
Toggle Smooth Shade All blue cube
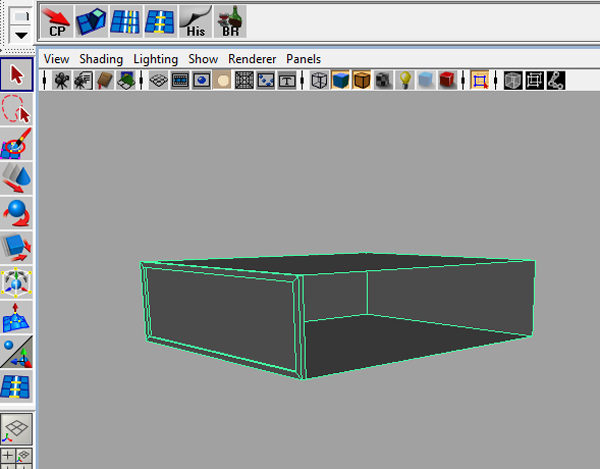pyautogui.click(x=341, y=80)
